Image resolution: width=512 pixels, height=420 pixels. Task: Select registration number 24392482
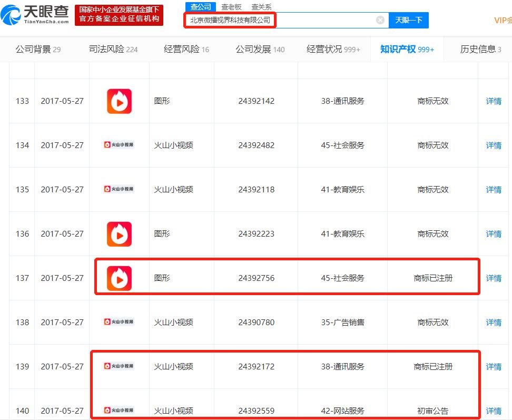[x=257, y=145]
